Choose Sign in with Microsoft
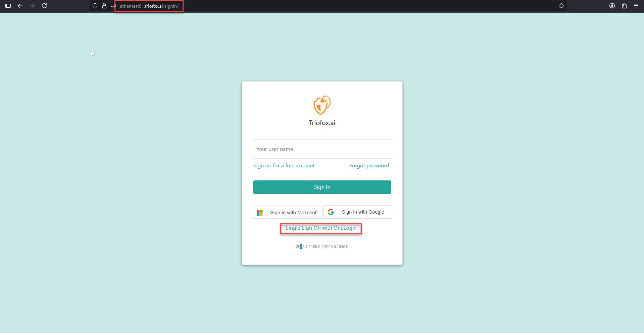Screen dimensions: 644x333 [x=287, y=212]
